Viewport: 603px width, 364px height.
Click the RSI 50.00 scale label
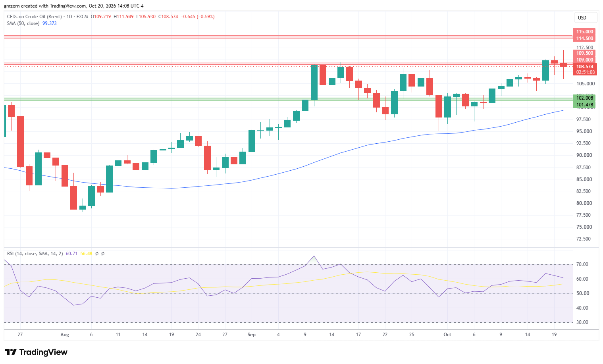582,293
